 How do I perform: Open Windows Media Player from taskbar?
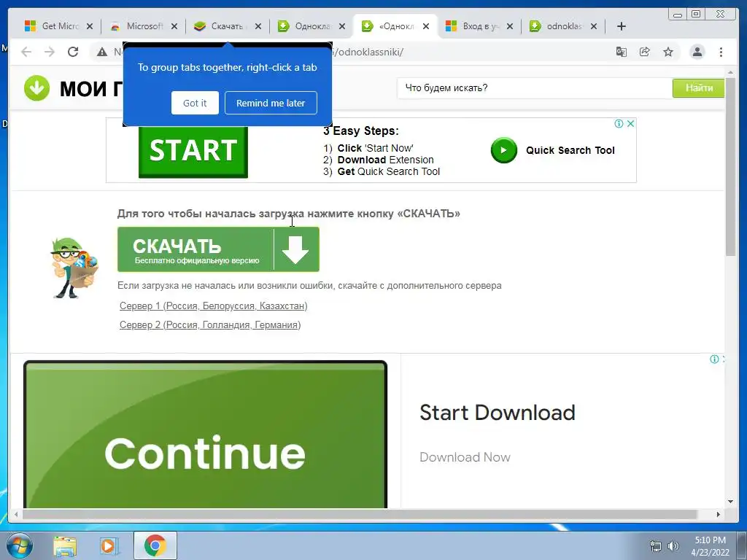tap(109, 545)
